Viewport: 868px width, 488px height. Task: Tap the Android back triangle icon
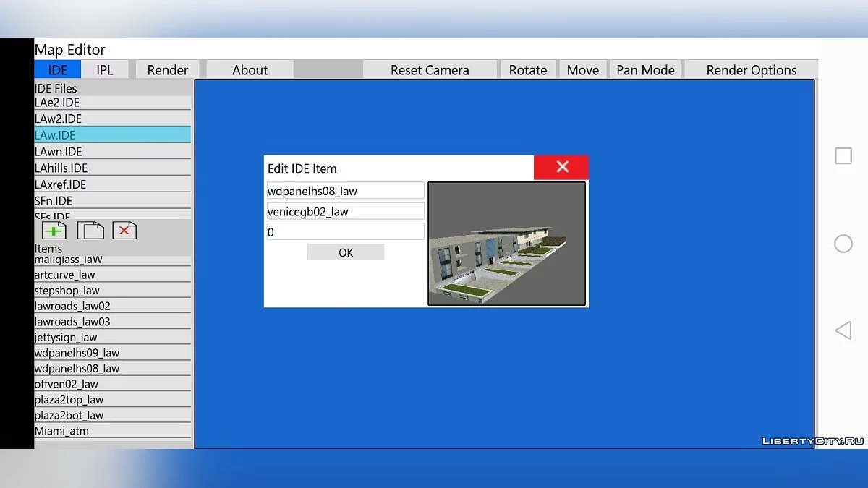click(843, 331)
